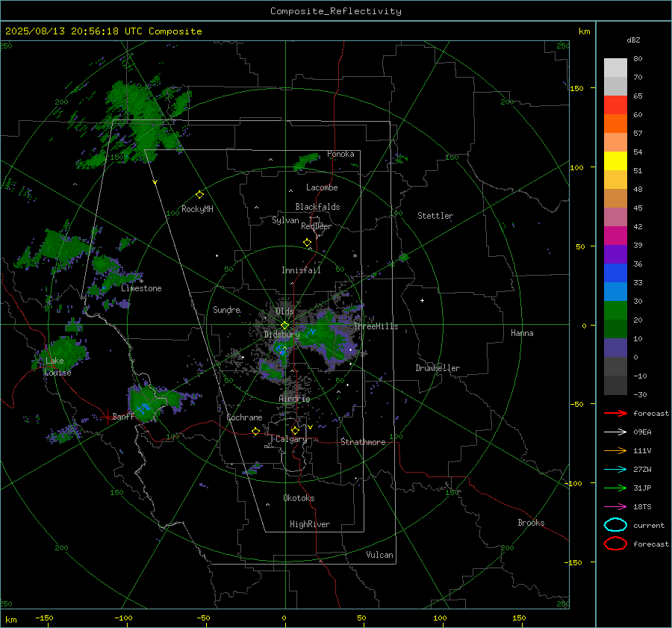Select the cyan 27ZW arrow icon
672x628 pixels.
coord(615,470)
